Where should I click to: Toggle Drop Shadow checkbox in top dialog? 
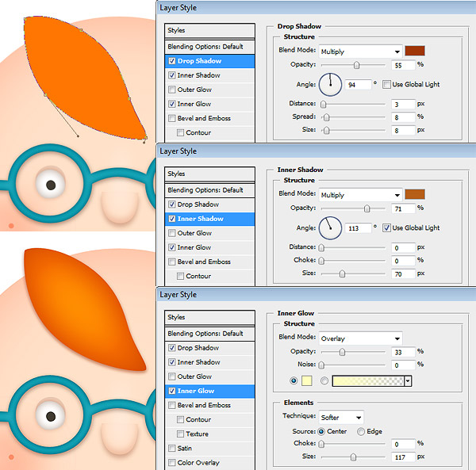pyautogui.click(x=172, y=61)
